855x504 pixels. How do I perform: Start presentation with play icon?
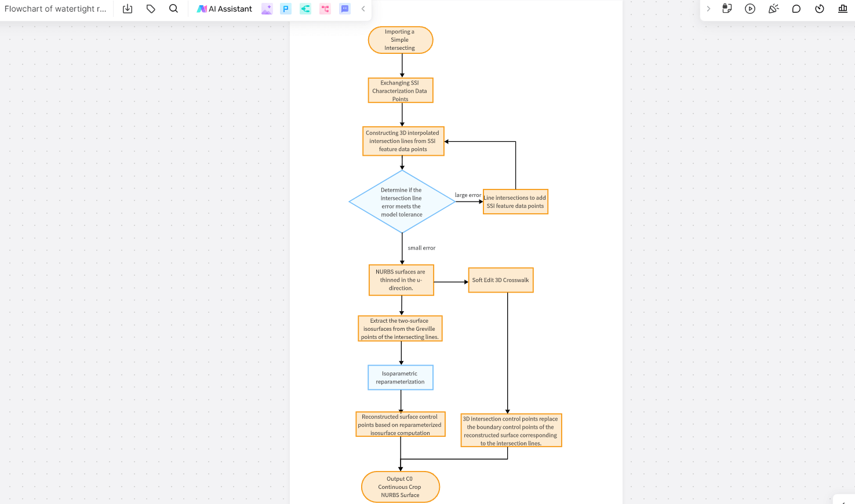pyautogui.click(x=750, y=9)
